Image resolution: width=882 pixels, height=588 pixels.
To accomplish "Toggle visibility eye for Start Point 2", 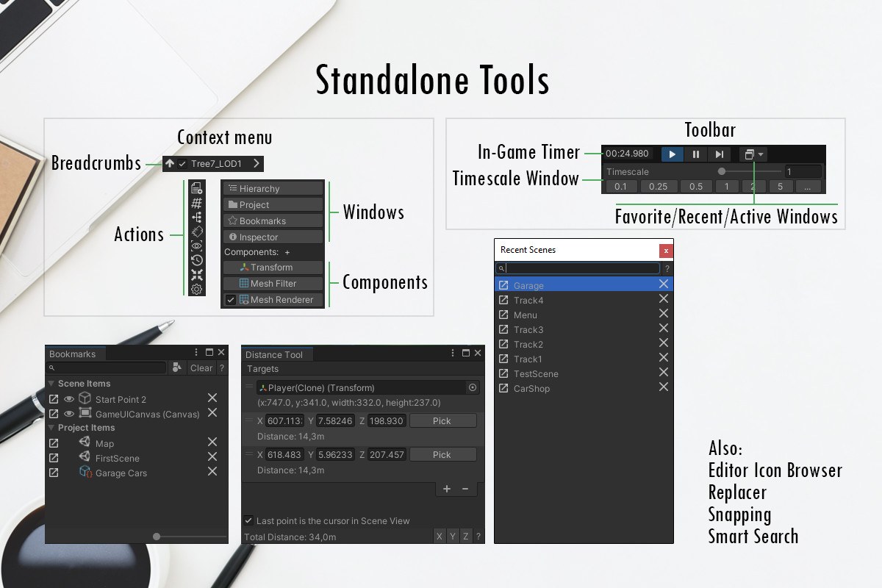I will 69,399.
